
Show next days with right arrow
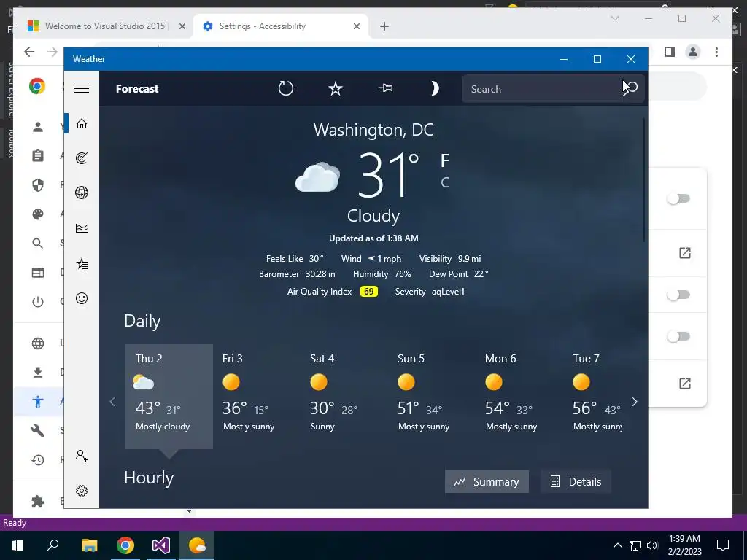pyautogui.click(x=635, y=402)
